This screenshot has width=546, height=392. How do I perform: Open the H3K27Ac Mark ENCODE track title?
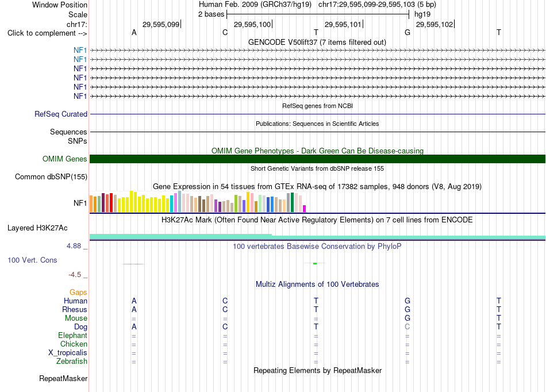317,220
